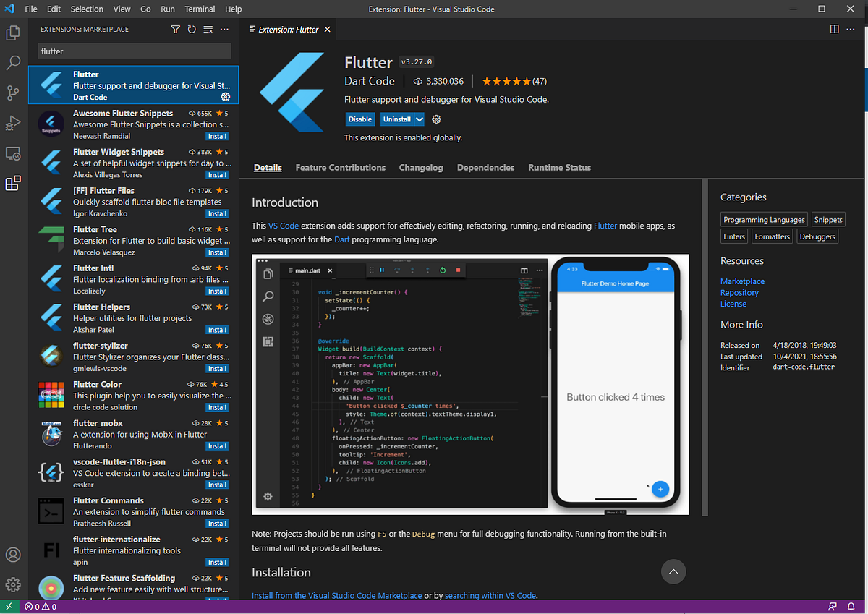Image resolution: width=868 pixels, height=614 pixels.
Task: Open notifications via the bell icon
Action: [851, 606]
